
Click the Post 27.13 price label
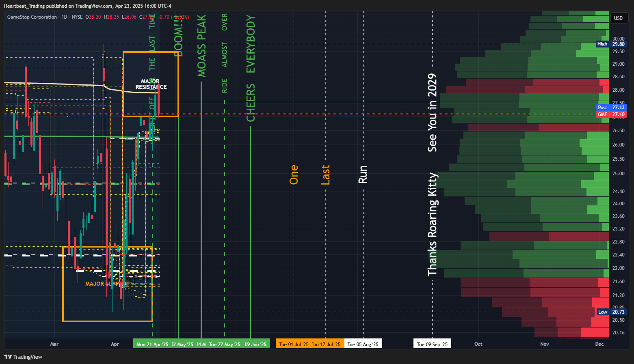pyautogui.click(x=611, y=108)
